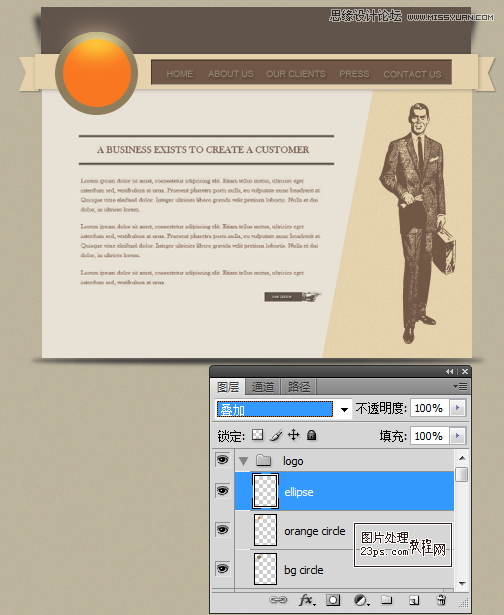Collapse the logo group
This screenshot has height=615, width=504.
coord(243,461)
